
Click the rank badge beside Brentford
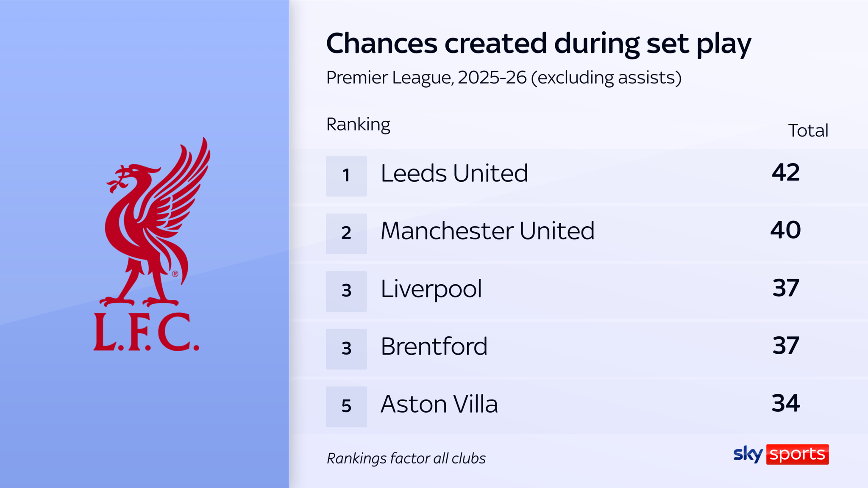[346, 349]
